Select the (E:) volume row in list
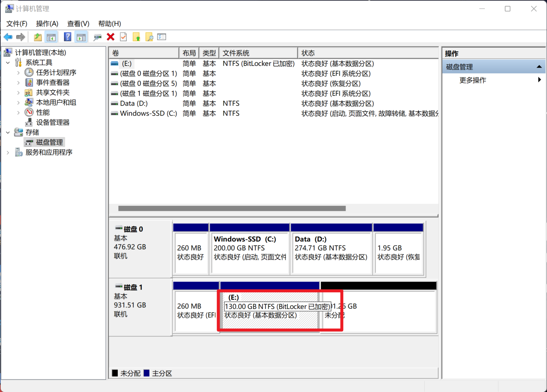The height and width of the screenshot is (392, 547). point(274,64)
